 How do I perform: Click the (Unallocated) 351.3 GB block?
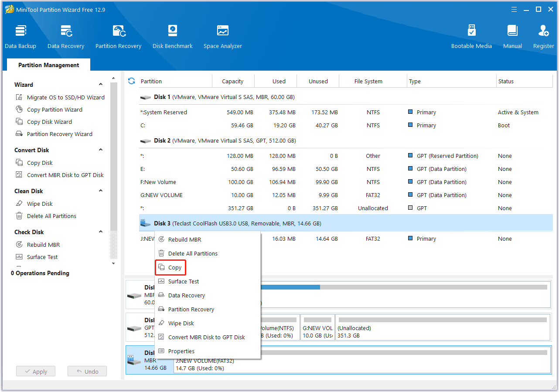point(442,327)
